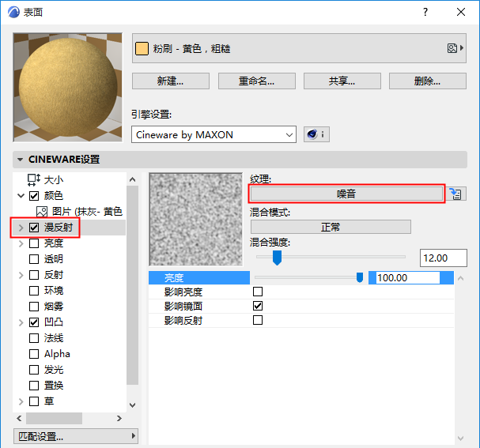Image resolution: width=480 pixels, height=448 pixels.
Task: Click the 删除 delete button
Action: click(x=427, y=81)
